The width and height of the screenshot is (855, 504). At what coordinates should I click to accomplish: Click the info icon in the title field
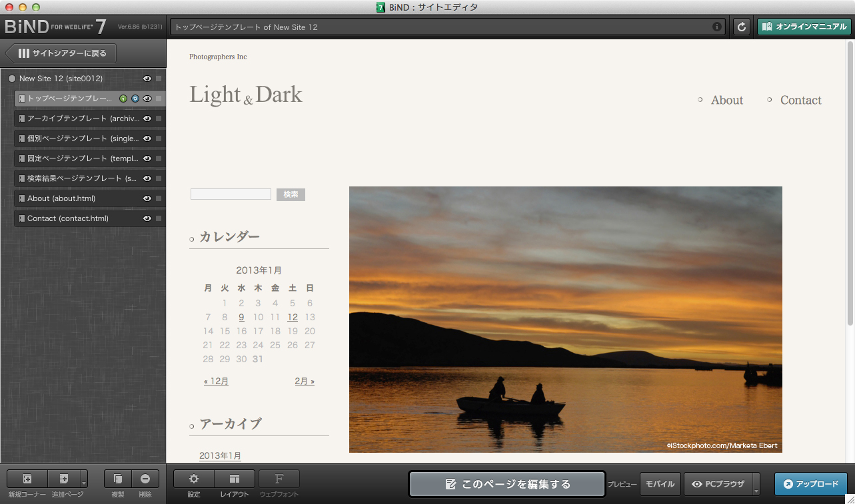click(x=717, y=27)
